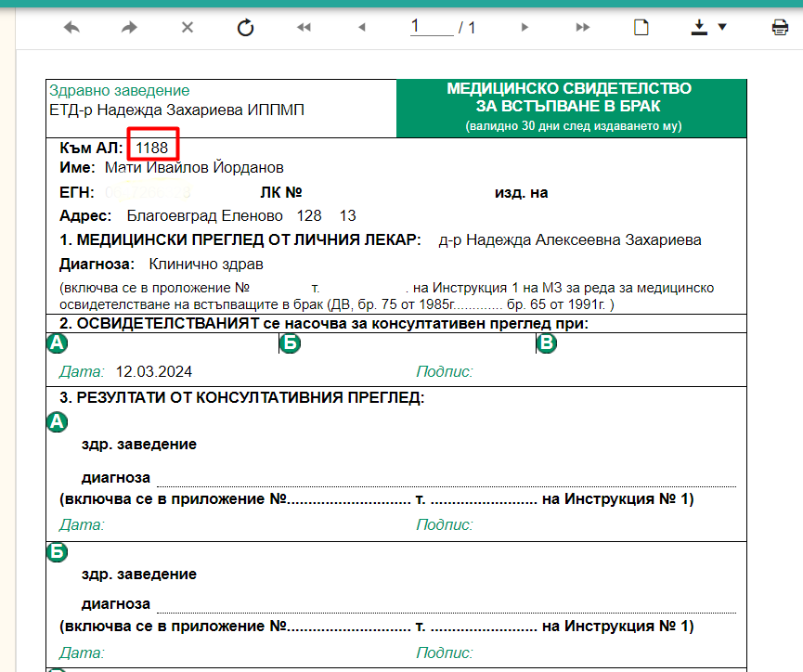This screenshot has width=803, height=672.
Task: Click the green Б marker in section 3
Action: [x=57, y=552]
